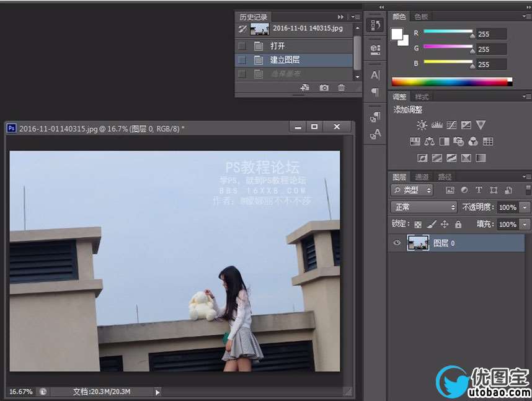Open the History panel dock icon
Screen dimensions: 532x401
(375, 25)
